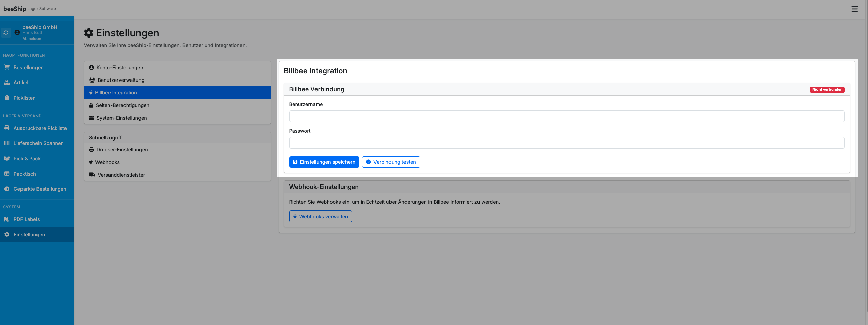Click the Billbee Integration plug icon
Viewport: 868px width, 325px height.
(x=91, y=93)
